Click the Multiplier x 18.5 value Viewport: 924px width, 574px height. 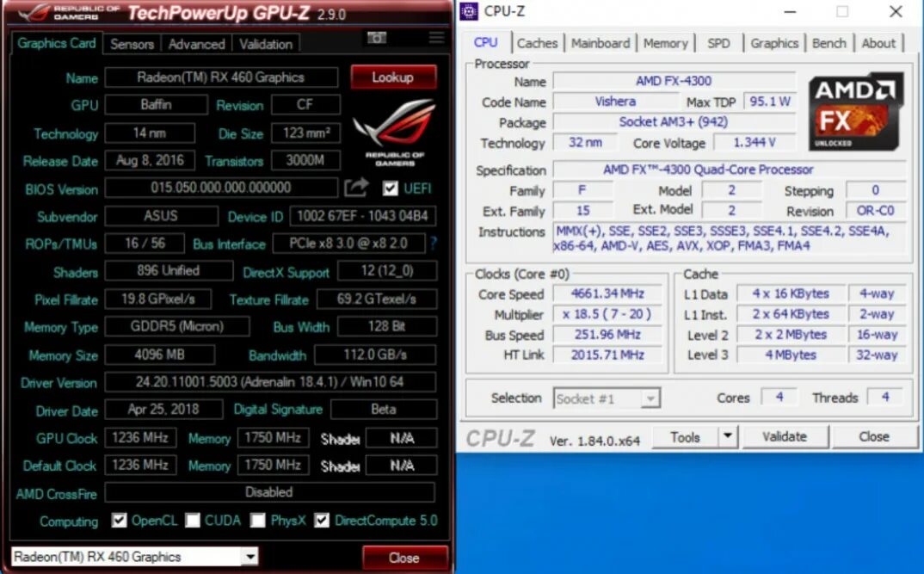tap(607, 314)
